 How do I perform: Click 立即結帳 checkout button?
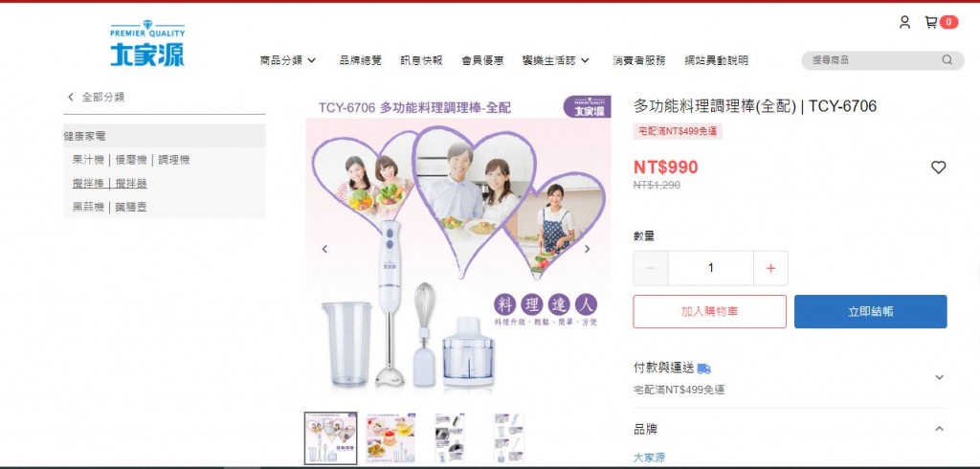click(871, 311)
